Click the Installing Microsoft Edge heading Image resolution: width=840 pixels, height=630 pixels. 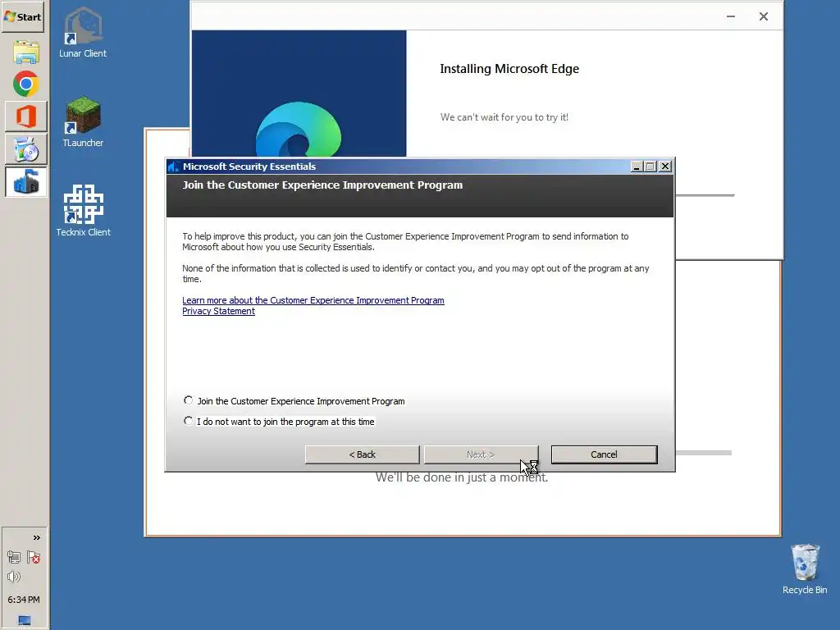coord(509,69)
